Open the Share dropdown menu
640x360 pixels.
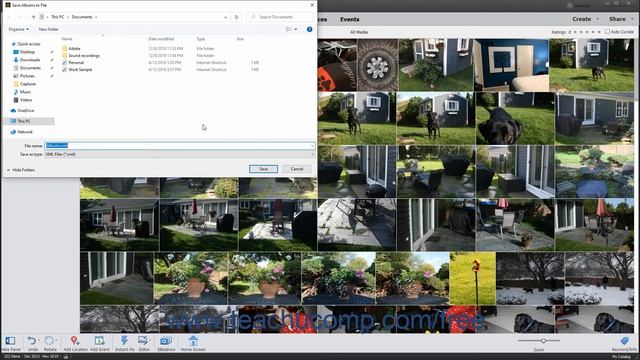(x=621, y=19)
